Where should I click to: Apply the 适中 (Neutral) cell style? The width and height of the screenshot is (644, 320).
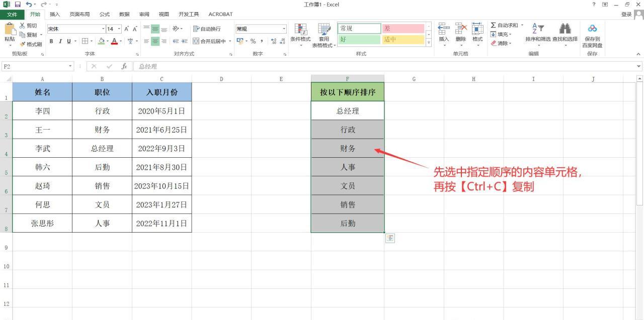[403, 40]
